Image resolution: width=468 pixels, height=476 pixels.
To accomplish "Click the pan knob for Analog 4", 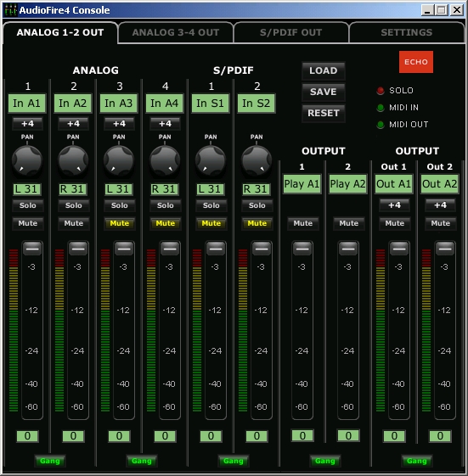I will coord(165,160).
